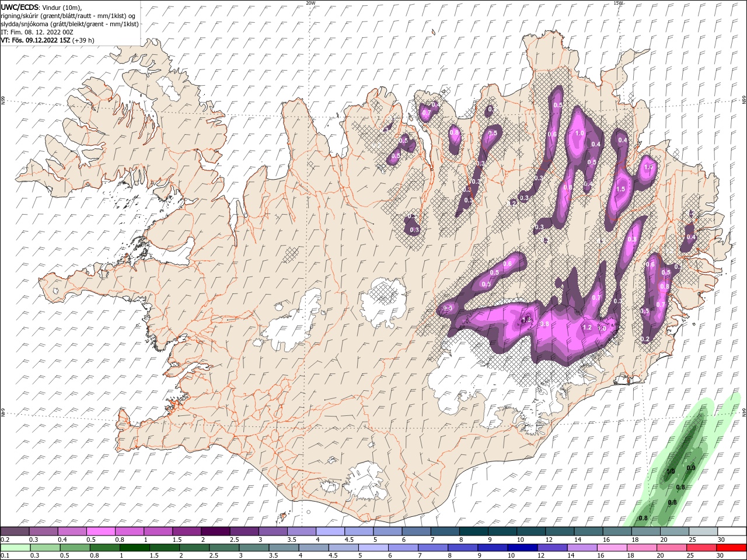Select the crimson 25 swatch in rain scale
This screenshot has height=560, width=747.
tap(701, 548)
